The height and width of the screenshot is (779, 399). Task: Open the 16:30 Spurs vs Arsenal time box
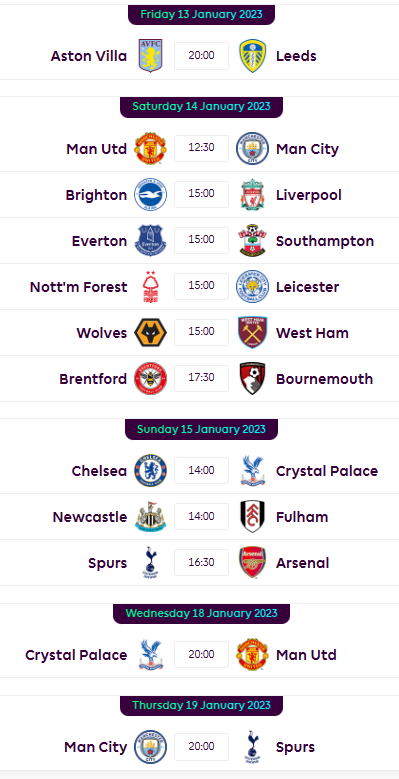(x=201, y=562)
